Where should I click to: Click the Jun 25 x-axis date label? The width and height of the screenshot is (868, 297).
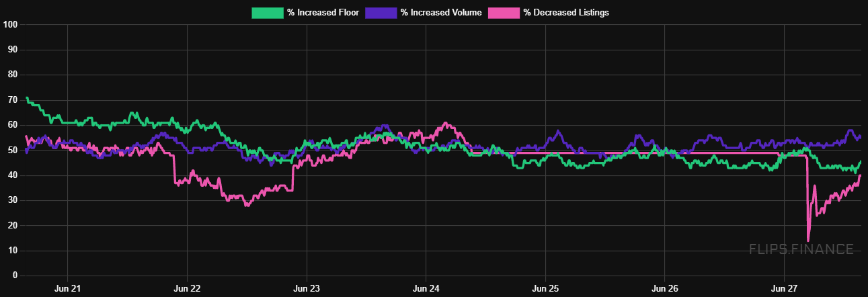click(545, 288)
